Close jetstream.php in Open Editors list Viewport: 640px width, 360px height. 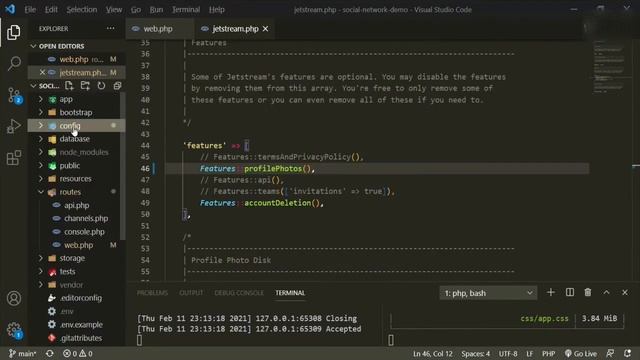point(42,72)
